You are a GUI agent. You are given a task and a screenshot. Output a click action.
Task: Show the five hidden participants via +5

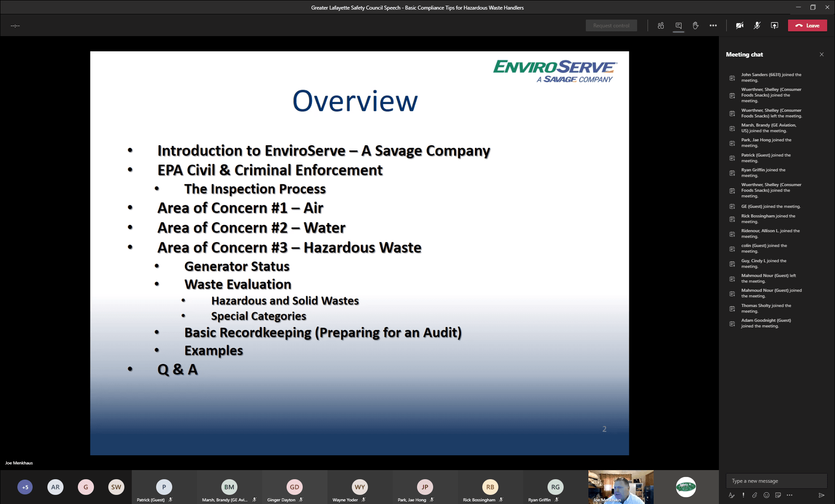click(x=25, y=487)
